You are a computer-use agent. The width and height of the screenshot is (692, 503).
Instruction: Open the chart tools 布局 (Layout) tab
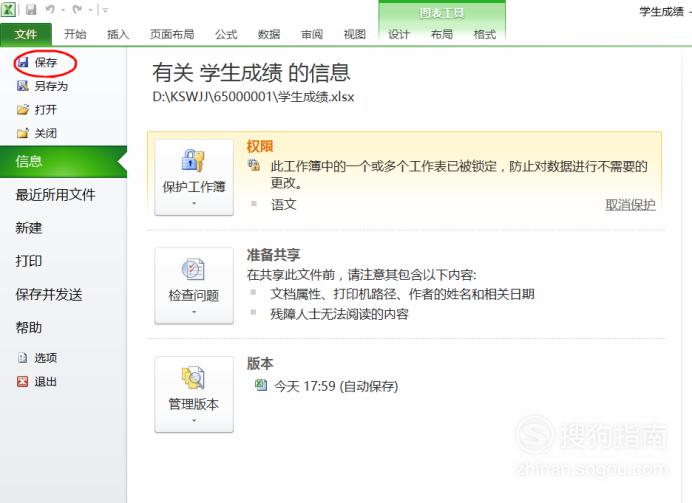[442, 34]
